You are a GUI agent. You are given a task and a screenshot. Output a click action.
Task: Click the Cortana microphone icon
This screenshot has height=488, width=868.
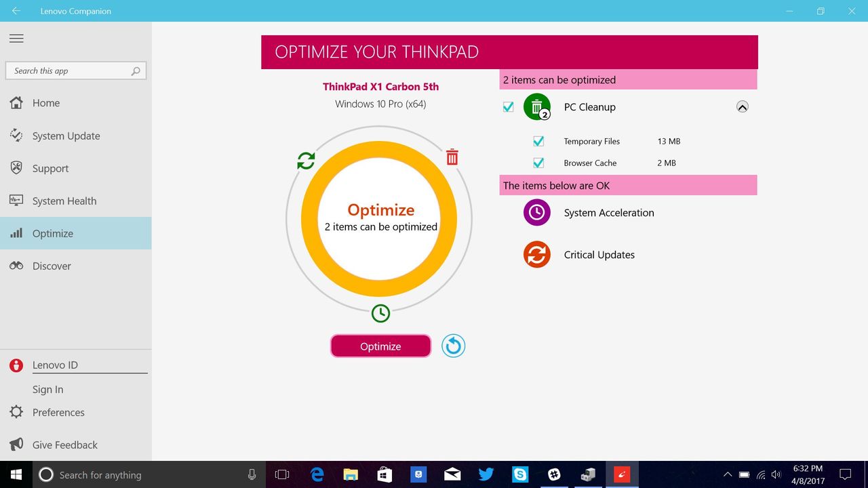(x=252, y=474)
